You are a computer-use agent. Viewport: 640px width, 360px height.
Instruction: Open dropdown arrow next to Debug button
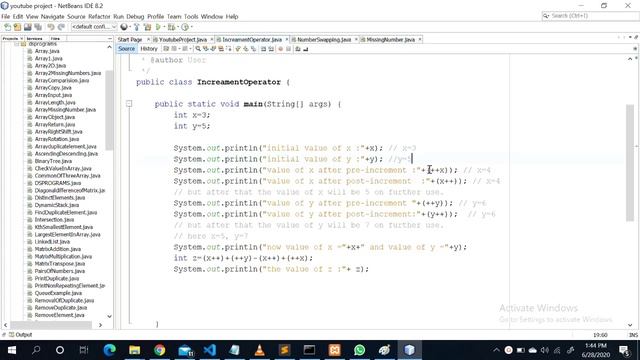pyautogui.click(x=178, y=27)
